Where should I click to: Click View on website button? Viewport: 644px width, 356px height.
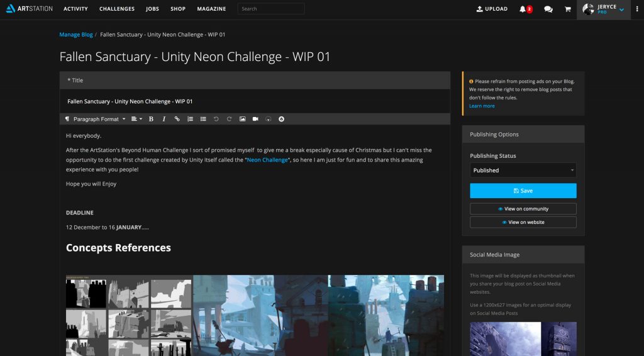pos(523,222)
